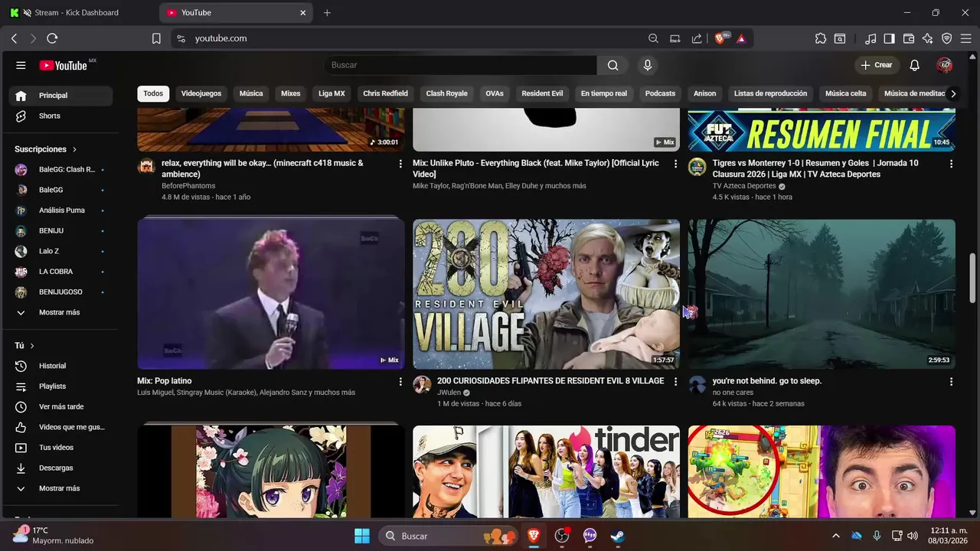Viewport: 980px width, 551px height.
Task: Open the Brave Rewards triangle icon
Action: tap(741, 38)
